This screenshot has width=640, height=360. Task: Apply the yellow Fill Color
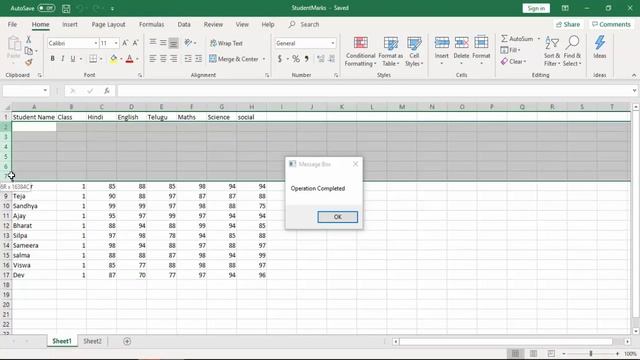point(113,59)
